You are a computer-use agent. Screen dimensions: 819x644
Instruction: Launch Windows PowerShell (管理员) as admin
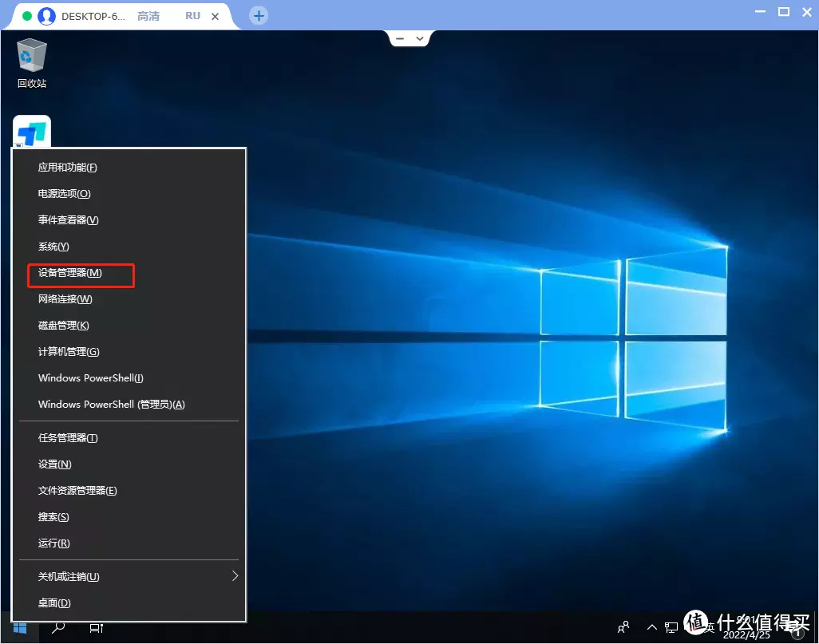coord(129,405)
